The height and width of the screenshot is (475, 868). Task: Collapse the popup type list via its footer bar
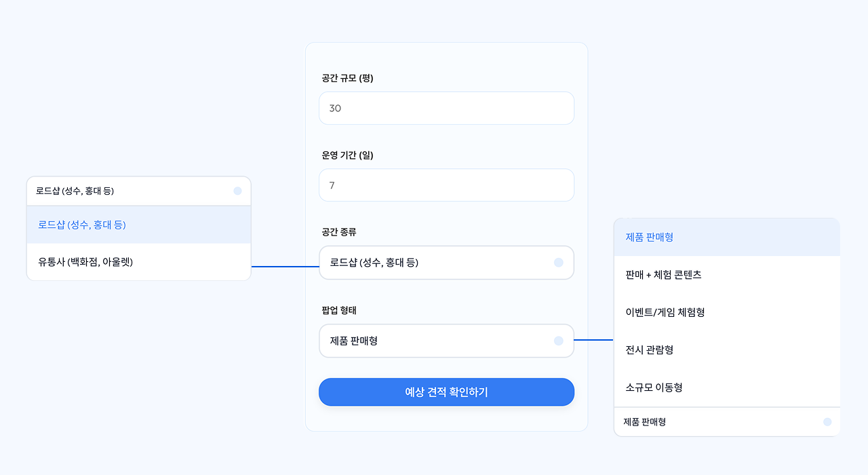[x=719, y=422]
